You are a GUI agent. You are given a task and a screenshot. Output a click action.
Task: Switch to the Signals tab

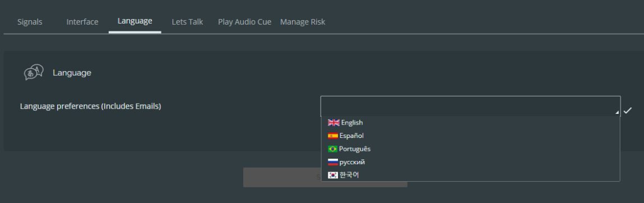tap(30, 22)
